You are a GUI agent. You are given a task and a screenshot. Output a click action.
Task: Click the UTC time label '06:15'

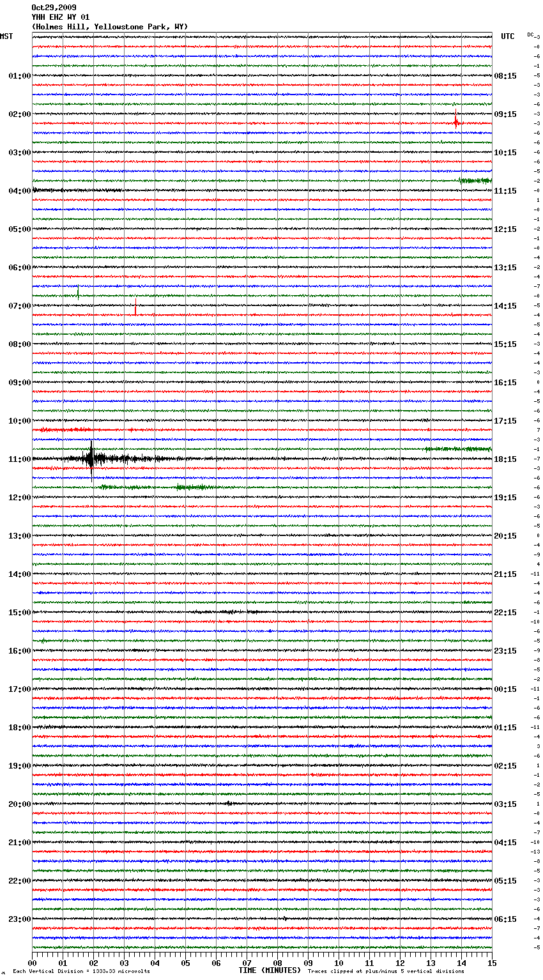(x=505, y=919)
